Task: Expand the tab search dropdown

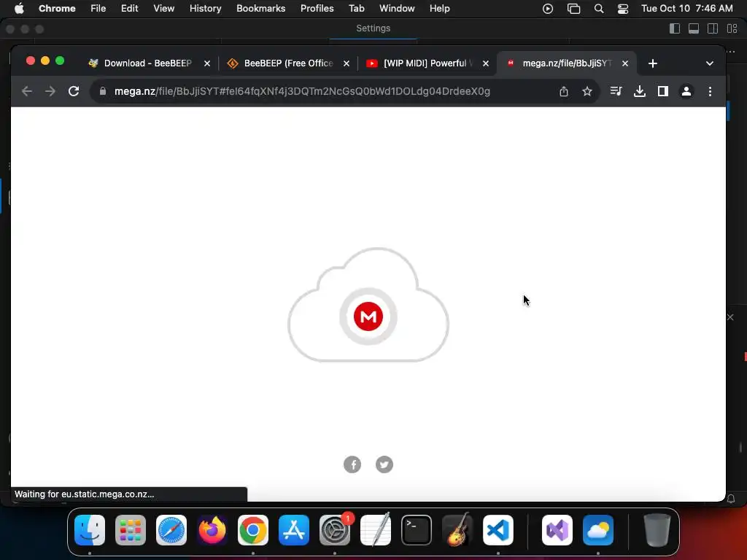Action: tap(709, 63)
